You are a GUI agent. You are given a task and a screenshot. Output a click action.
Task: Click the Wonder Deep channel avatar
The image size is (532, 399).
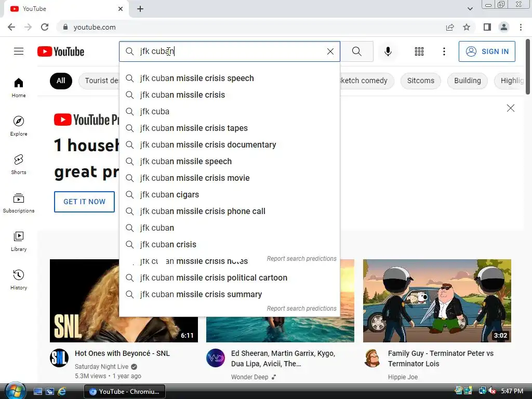(216, 358)
